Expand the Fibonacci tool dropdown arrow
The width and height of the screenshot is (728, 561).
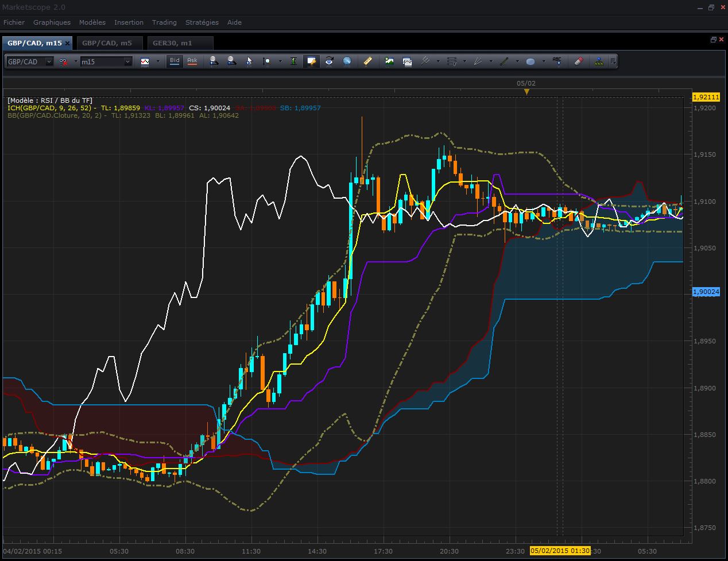(x=464, y=61)
